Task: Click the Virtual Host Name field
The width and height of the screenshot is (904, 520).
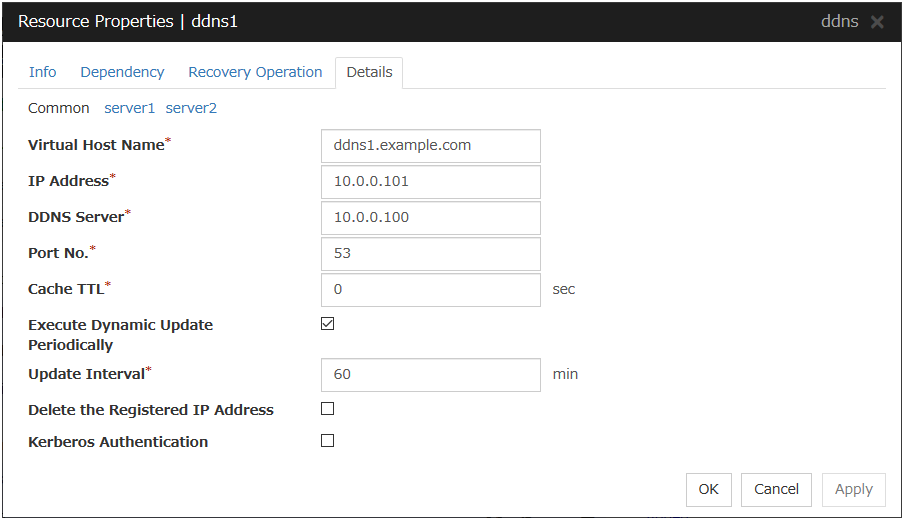Action: [x=430, y=145]
